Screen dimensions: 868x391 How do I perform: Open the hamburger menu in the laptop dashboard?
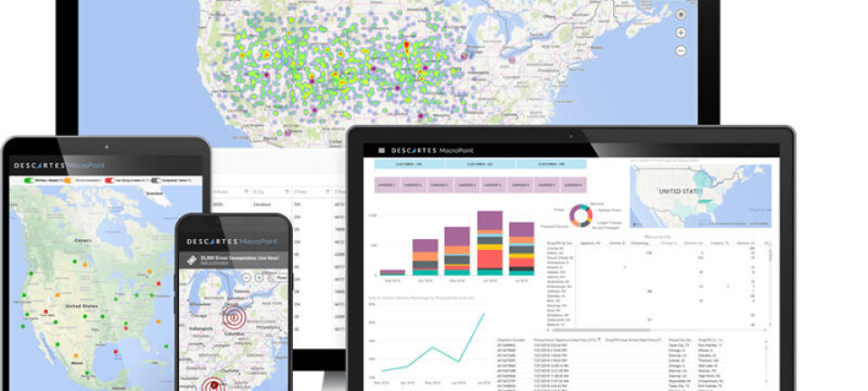click(382, 149)
